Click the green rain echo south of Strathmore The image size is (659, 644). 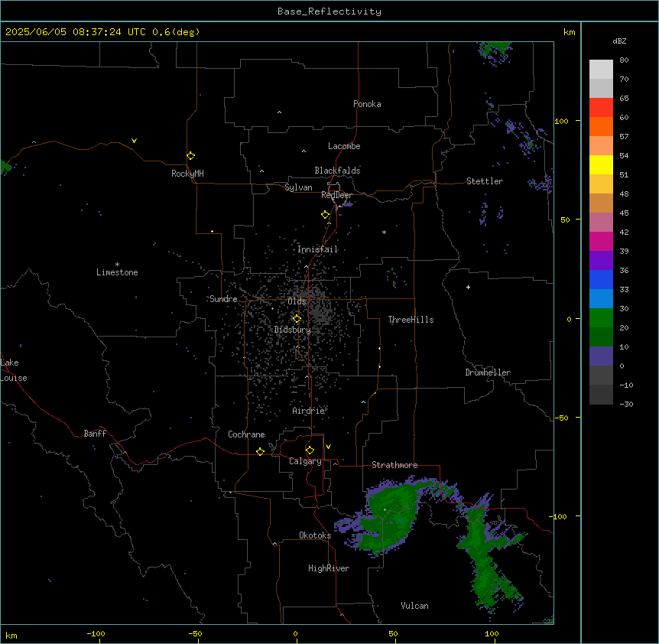coord(391,517)
